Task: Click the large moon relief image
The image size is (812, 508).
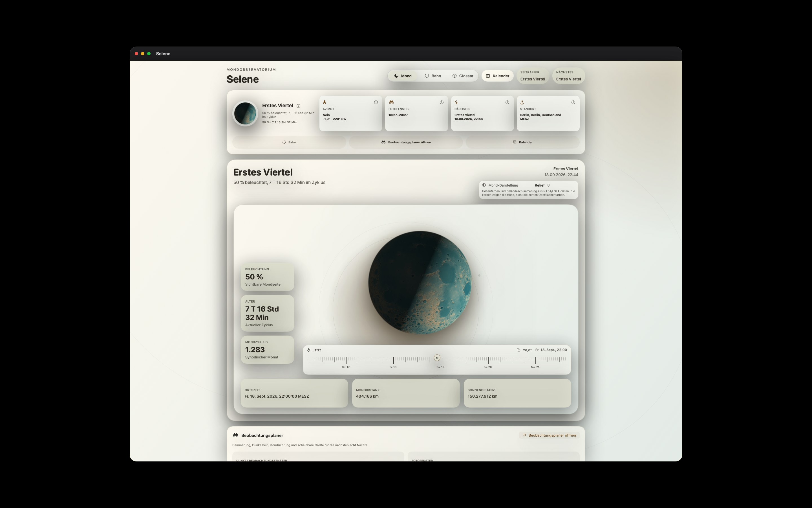Action: pos(420,283)
